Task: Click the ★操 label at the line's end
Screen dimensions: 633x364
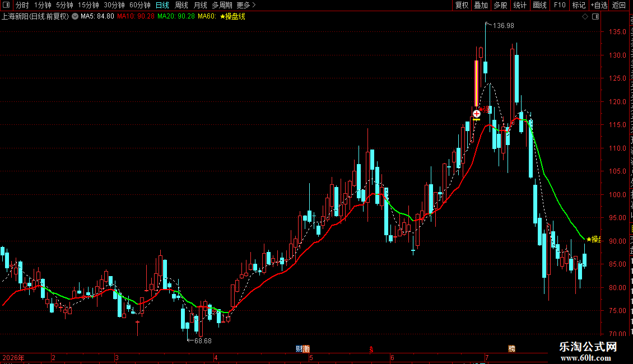Action: coord(593,239)
